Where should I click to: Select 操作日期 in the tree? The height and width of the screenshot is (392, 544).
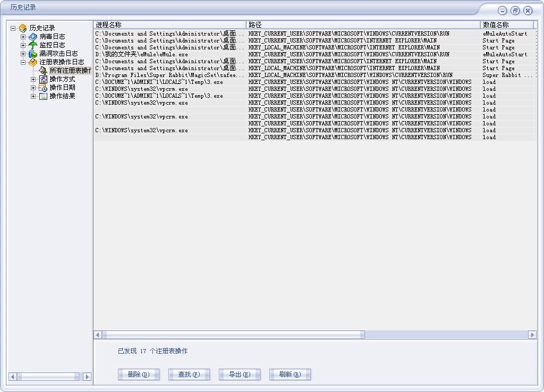[62, 88]
